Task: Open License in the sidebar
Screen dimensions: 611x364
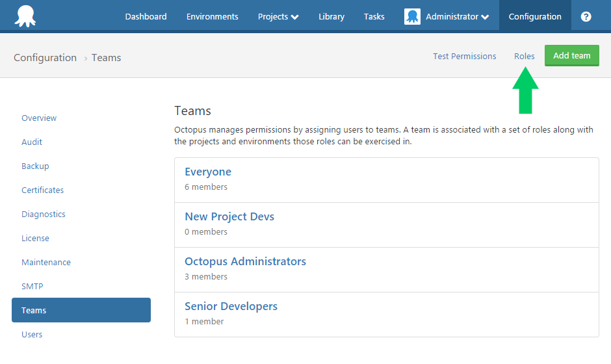Action: tap(35, 238)
